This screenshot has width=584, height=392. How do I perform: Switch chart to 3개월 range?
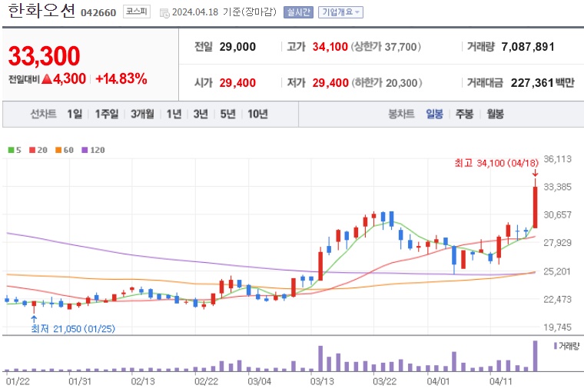tap(142, 114)
